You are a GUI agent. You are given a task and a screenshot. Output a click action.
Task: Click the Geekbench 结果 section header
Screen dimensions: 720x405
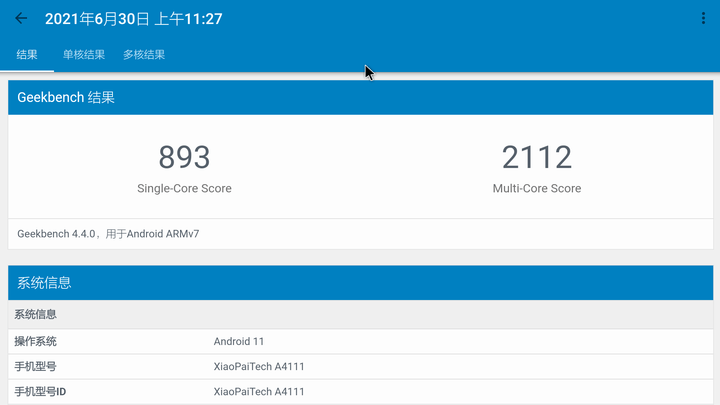pos(66,98)
